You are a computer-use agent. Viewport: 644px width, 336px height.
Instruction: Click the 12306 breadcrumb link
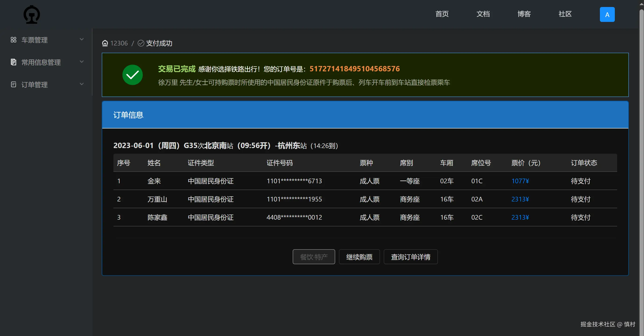(119, 43)
